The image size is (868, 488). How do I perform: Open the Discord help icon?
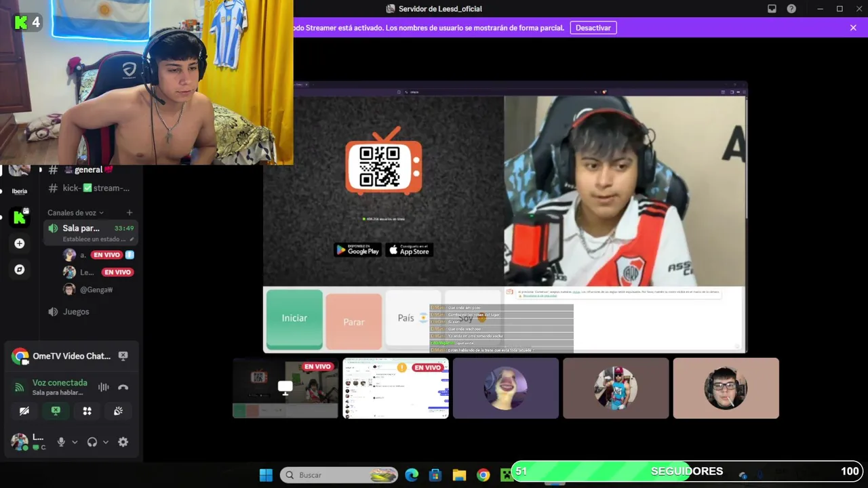click(791, 9)
